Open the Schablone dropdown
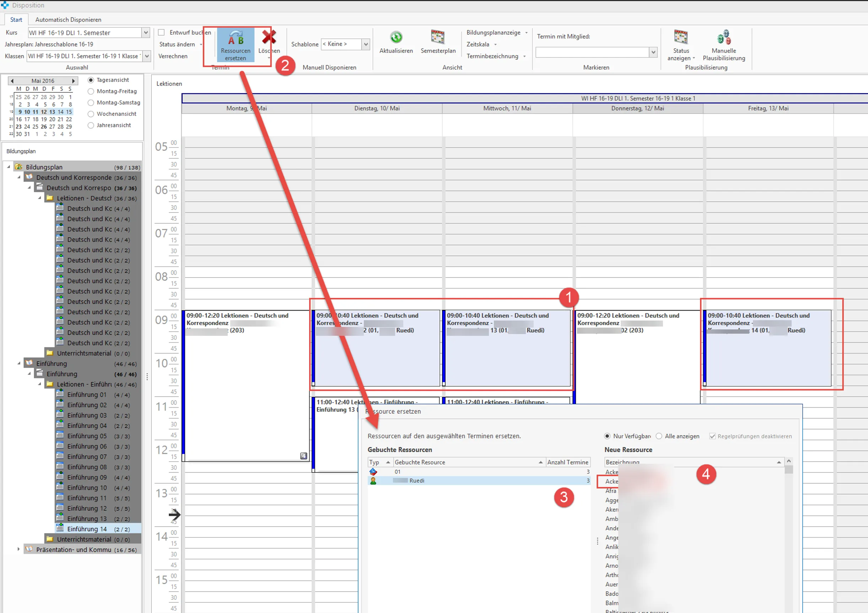Image resolution: width=868 pixels, height=613 pixels. [x=366, y=44]
